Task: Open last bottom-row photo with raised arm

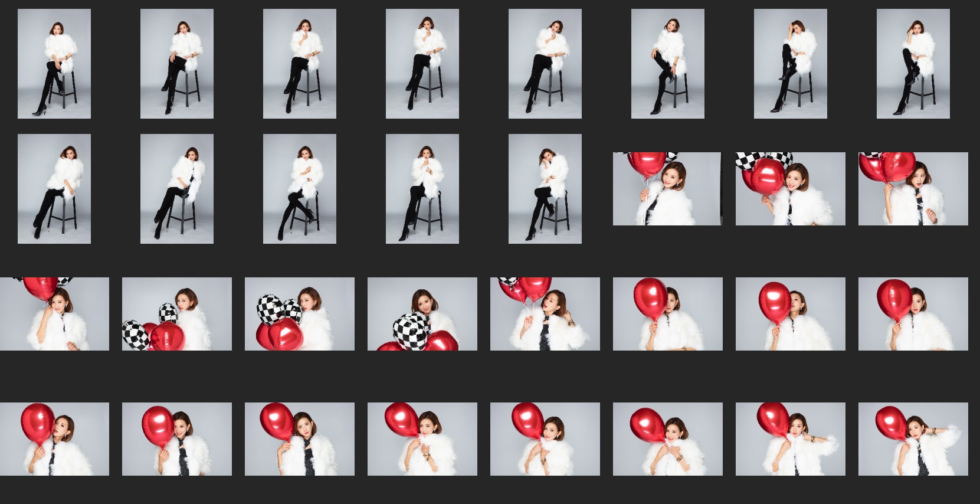Action: [913, 439]
